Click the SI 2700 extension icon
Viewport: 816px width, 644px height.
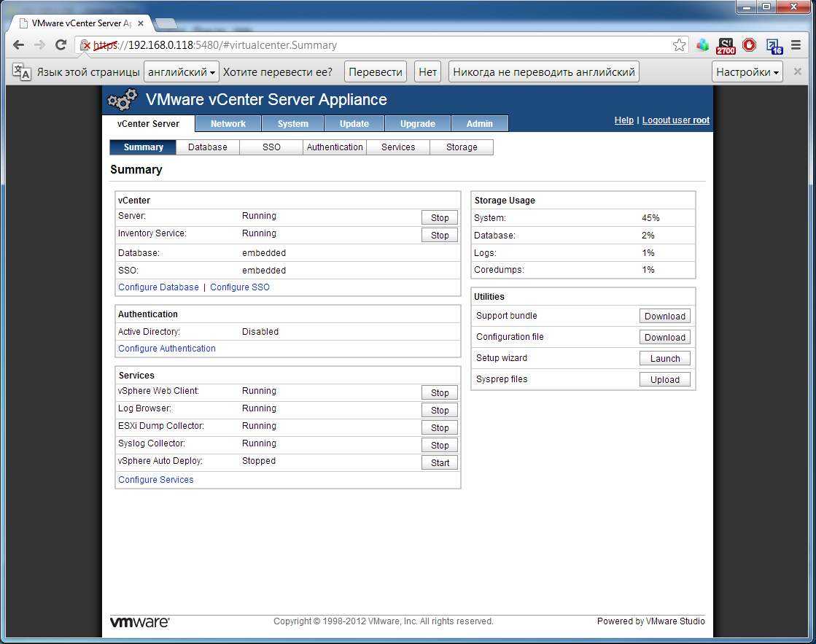coord(726,46)
